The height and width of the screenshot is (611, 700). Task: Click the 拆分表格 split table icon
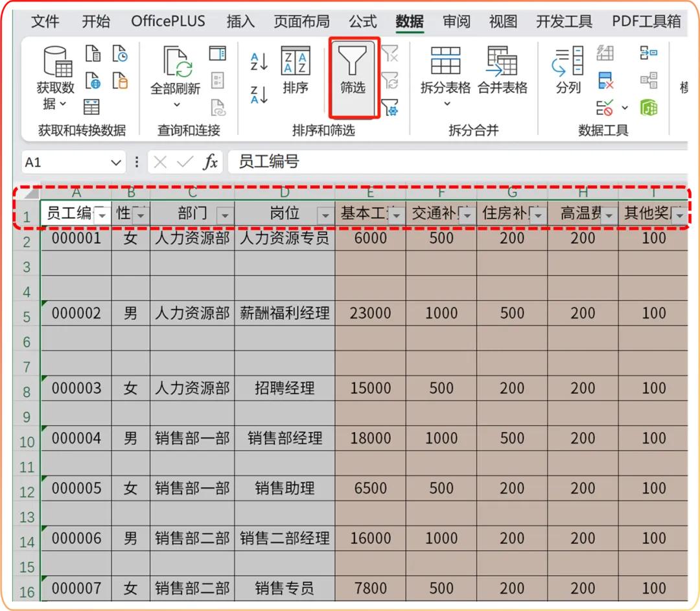pos(445,61)
